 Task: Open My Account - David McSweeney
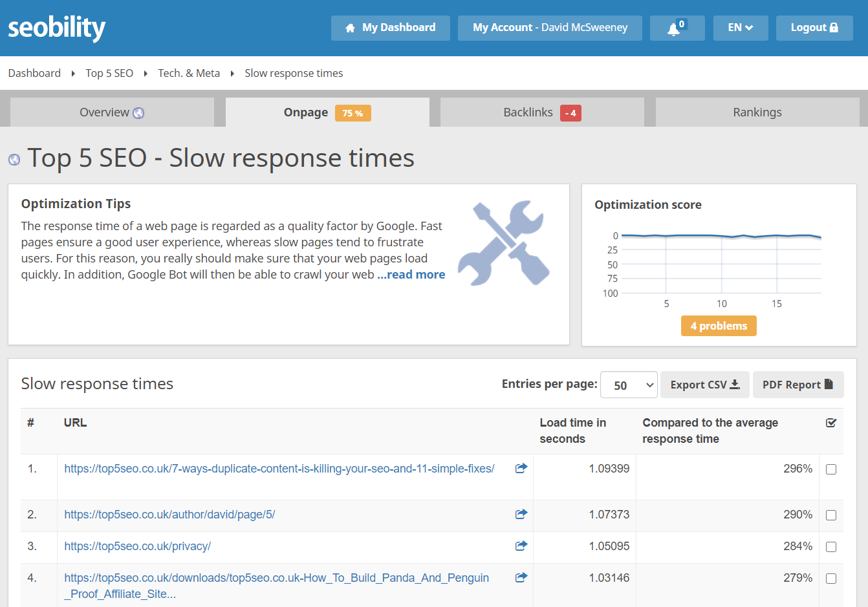tap(550, 28)
